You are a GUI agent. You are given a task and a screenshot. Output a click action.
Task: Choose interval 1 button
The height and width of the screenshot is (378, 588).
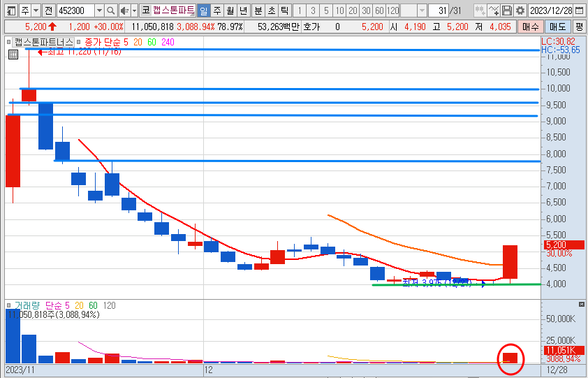[x=300, y=10]
